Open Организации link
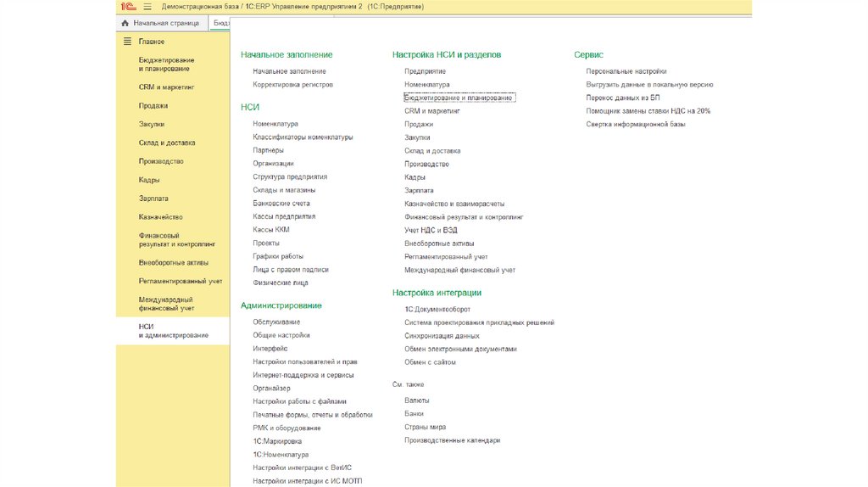 [x=274, y=164]
